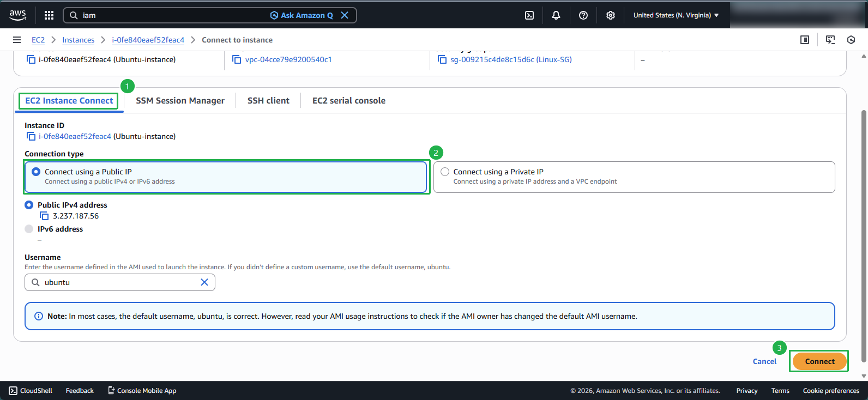Click the info icon in the Note box

click(39, 316)
